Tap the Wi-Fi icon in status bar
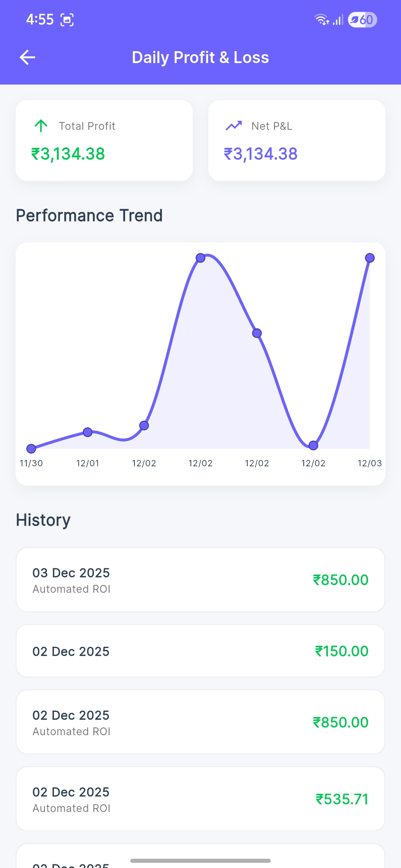 click(x=321, y=20)
